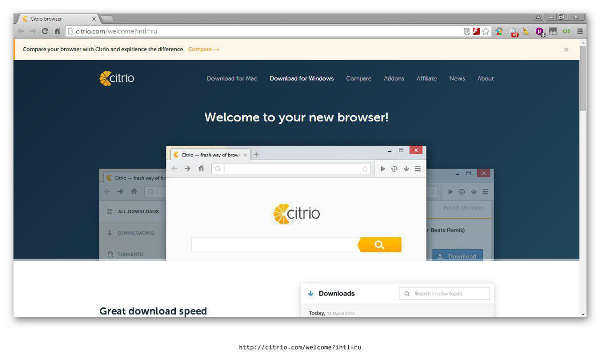The height and width of the screenshot is (364, 600).
Task: Bookmark this page with the star icon
Action: click(x=486, y=31)
